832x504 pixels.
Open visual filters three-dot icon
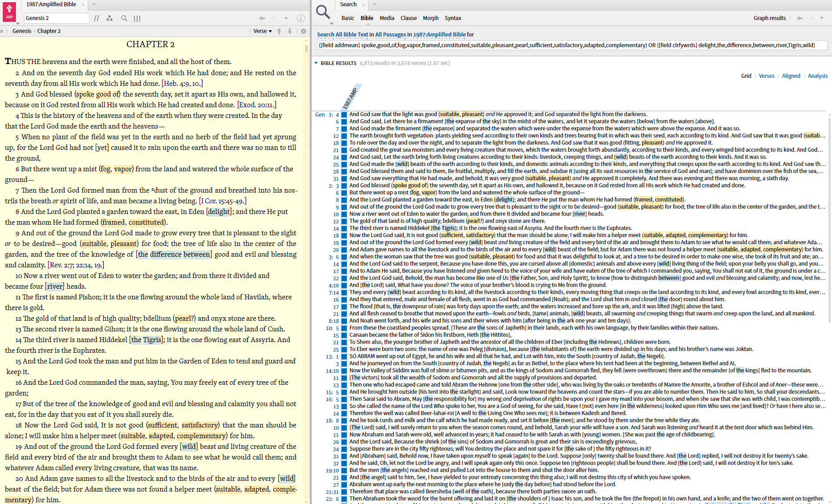click(110, 18)
